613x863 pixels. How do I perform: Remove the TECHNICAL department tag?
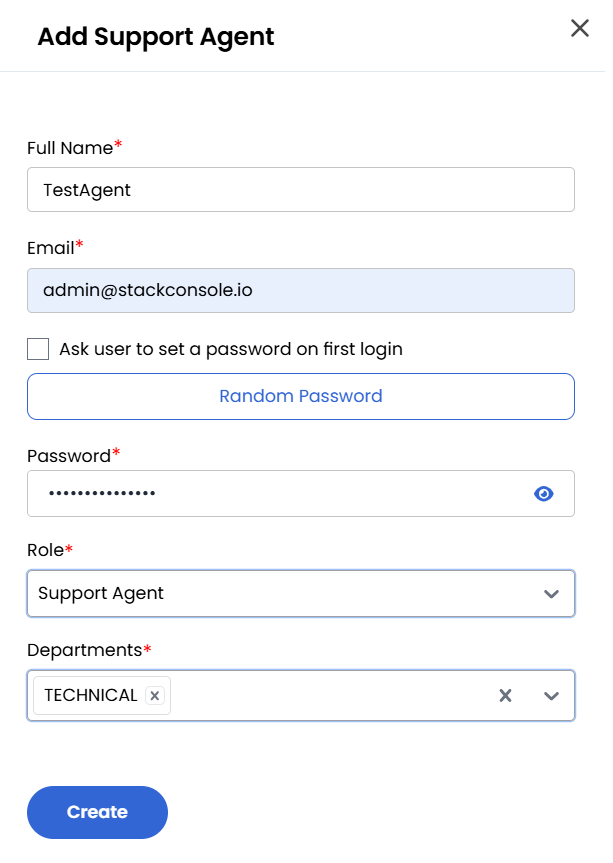point(155,696)
